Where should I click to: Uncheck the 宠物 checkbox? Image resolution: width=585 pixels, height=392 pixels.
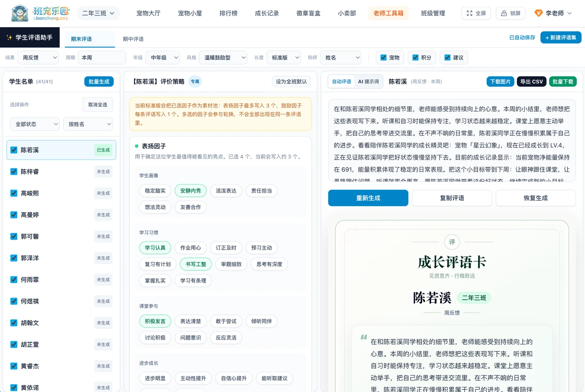(384, 58)
